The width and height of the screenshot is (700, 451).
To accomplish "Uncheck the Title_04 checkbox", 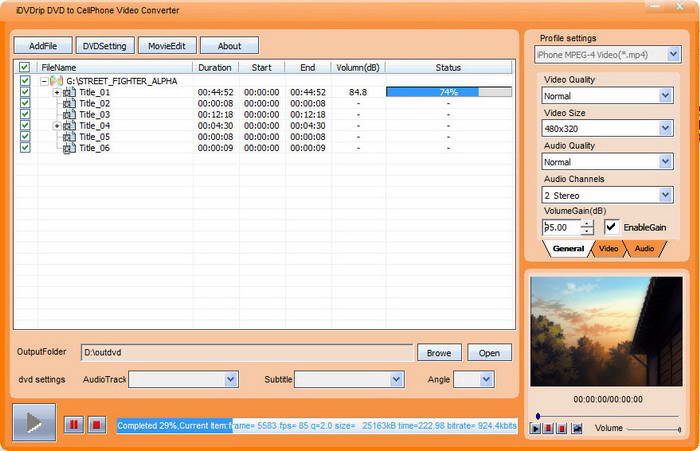I will click(x=25, y=125).
